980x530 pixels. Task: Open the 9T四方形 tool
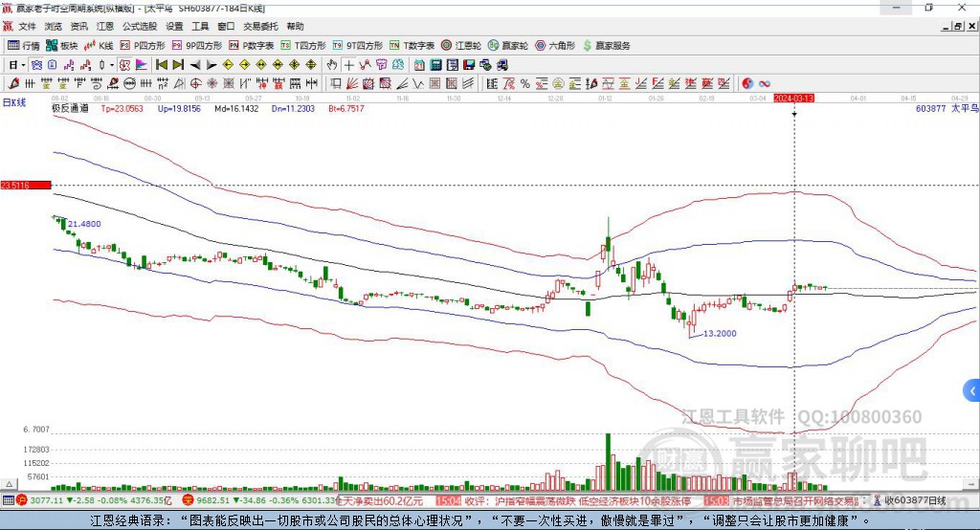(358, 46)
